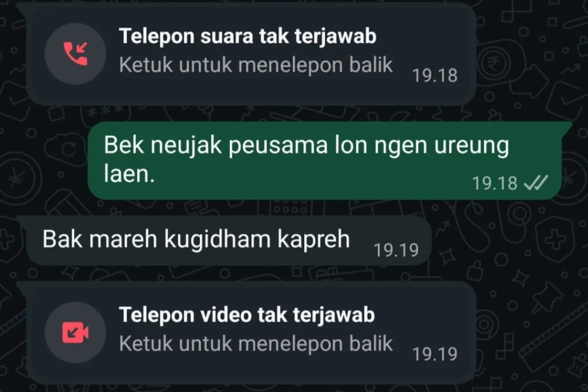The height and width of the screenshot is (392, 588).
Task: Click the 19.18 timestamp on the voice call bubble
Action: pos(435,75)
